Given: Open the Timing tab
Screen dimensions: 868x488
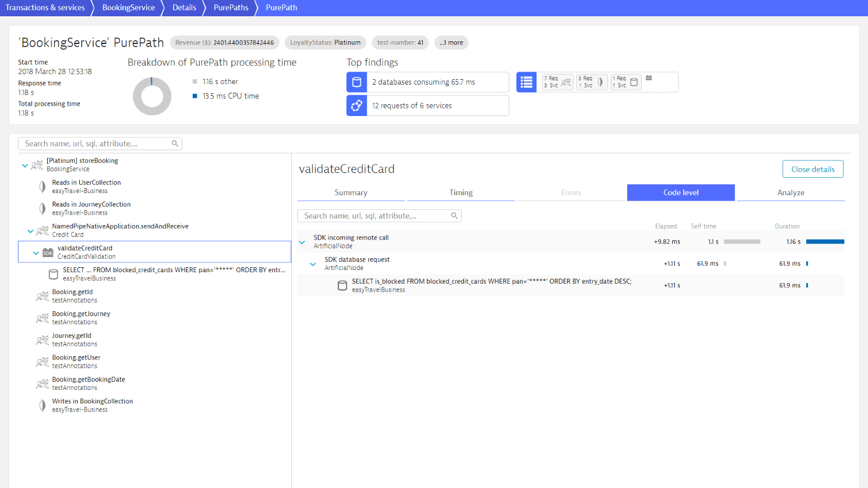Looking at the screenshot, I should [461, 192].
